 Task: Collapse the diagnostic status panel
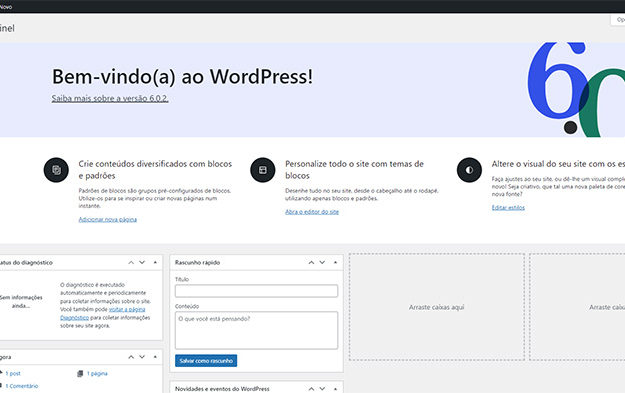click(155, 262)
